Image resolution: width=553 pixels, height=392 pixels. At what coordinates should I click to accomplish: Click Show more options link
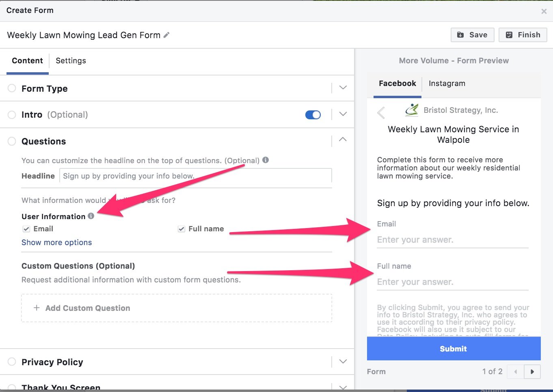[57, 243]
